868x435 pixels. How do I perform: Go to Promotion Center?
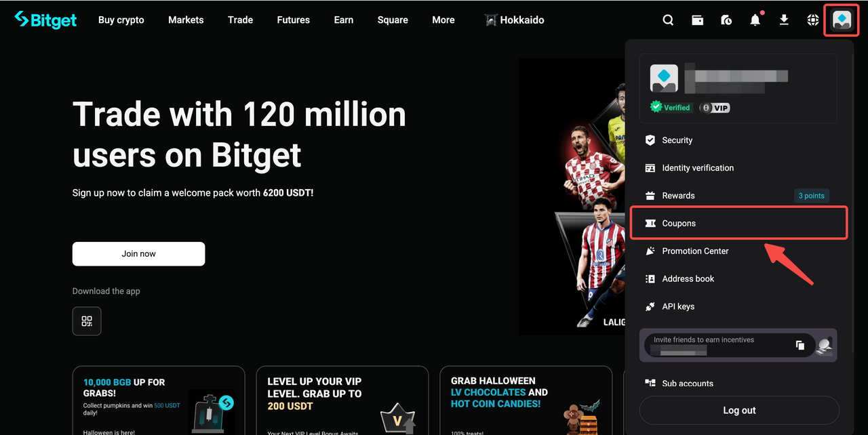(x=738, y=251)
